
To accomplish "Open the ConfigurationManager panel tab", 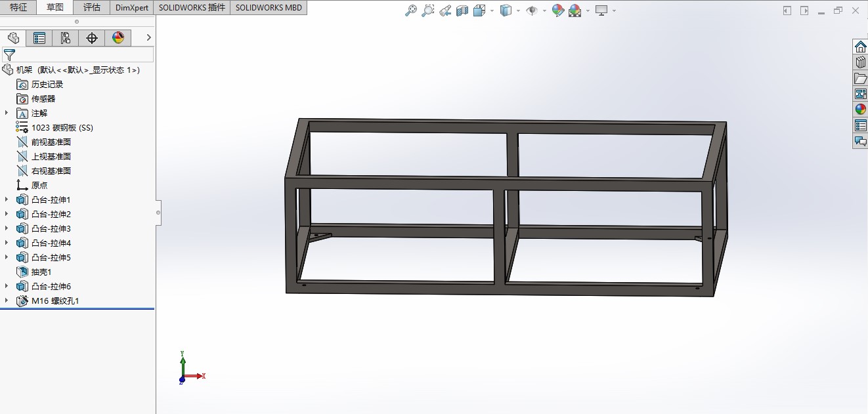I will point(66,38).
